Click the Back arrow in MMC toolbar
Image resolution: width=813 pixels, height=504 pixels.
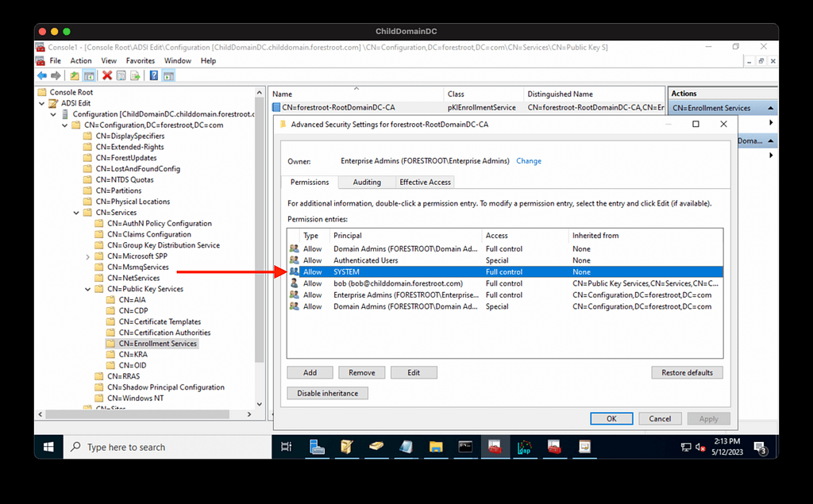[42, 75]
